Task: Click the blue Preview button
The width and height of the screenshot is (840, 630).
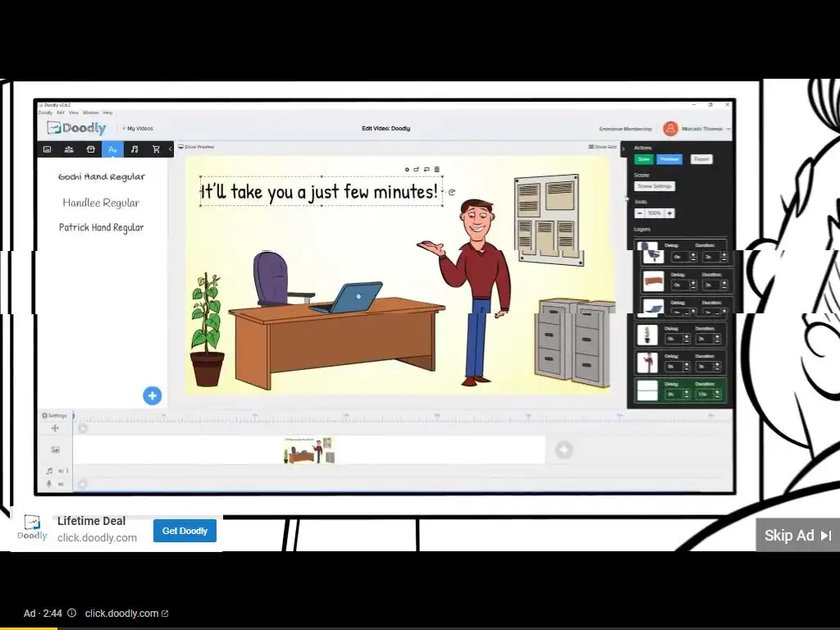Action: (669, 159)
